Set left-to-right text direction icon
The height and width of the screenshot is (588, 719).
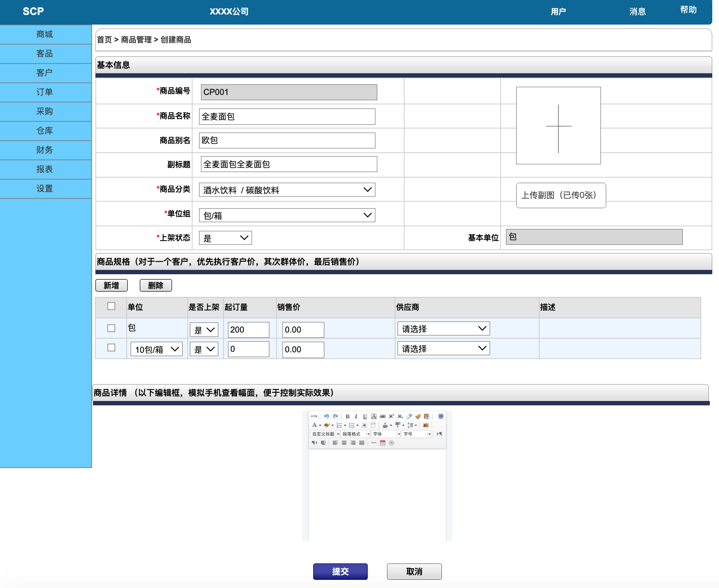439,434
